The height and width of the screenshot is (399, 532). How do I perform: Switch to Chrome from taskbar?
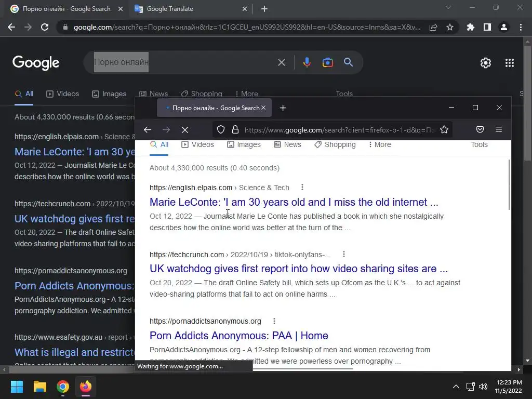point(63,387)
